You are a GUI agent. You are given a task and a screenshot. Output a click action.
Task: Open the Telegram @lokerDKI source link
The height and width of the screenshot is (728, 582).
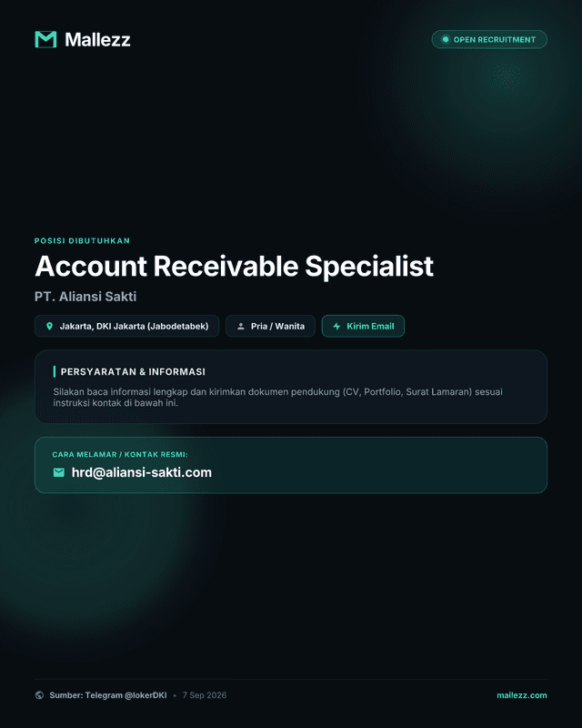pos(108,695)
